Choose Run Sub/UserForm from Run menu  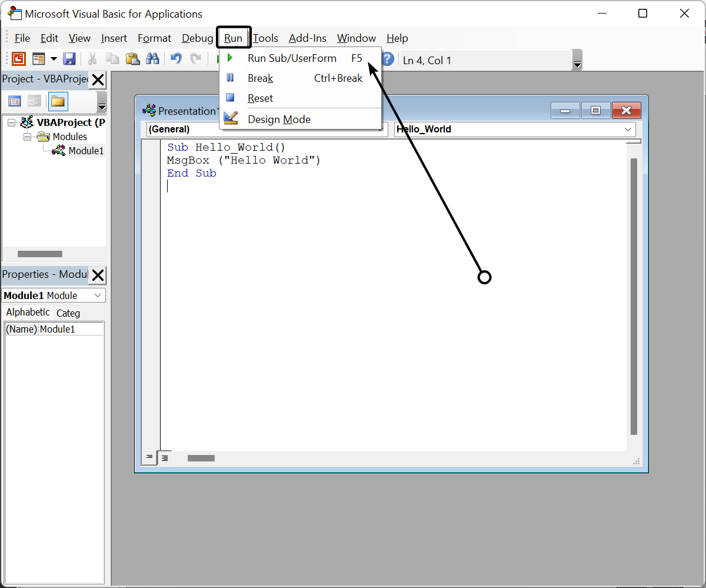tap(292, 58)
